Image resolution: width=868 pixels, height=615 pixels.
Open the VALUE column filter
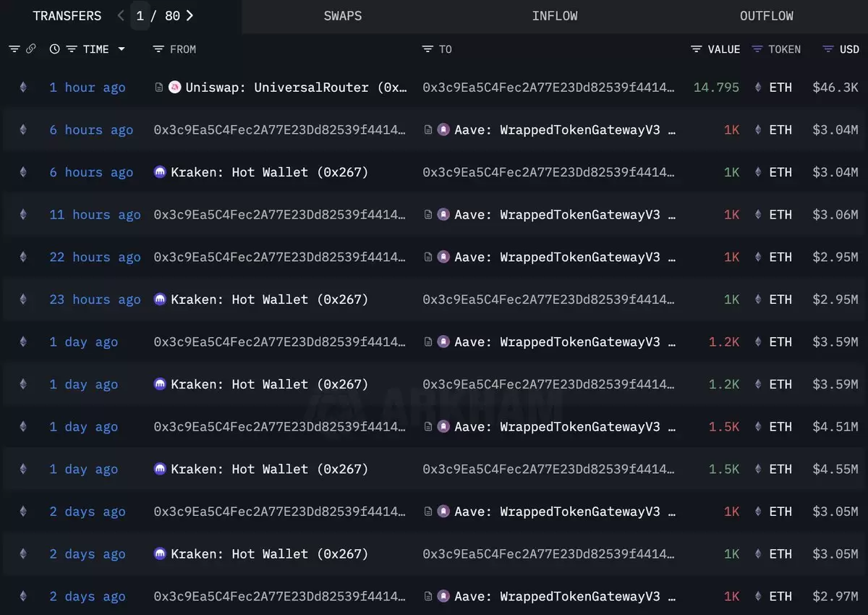click(697, 49)
